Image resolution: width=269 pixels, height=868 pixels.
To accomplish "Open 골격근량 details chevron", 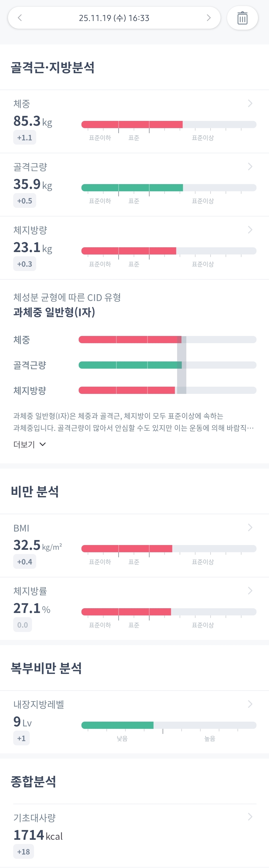I will [250, 166].
